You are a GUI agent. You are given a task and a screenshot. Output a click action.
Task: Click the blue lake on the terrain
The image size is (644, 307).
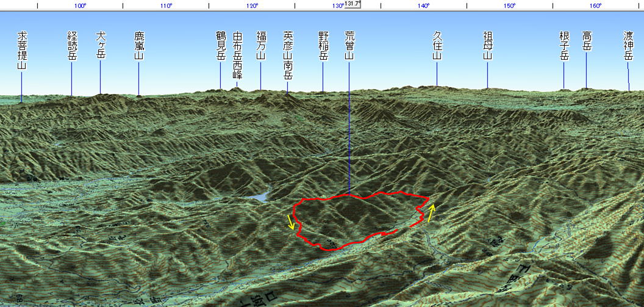point(259,197)
